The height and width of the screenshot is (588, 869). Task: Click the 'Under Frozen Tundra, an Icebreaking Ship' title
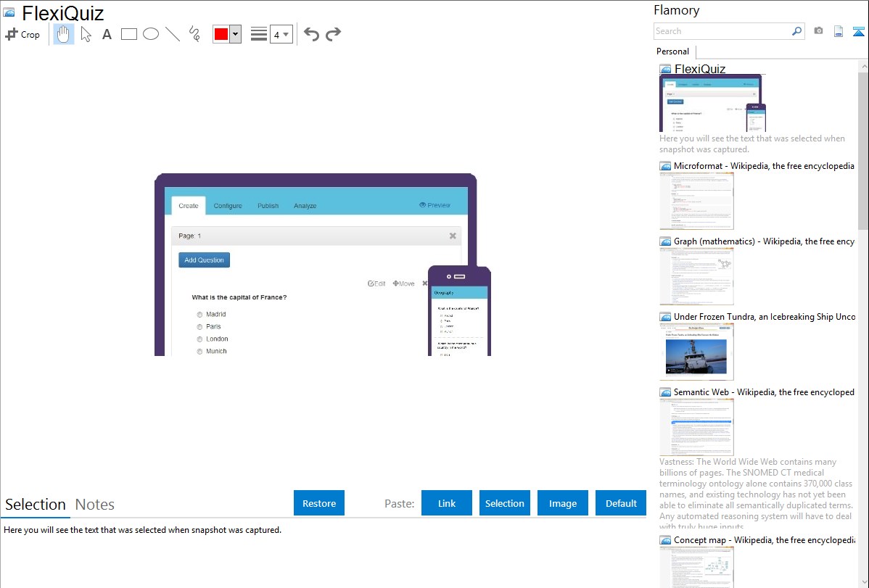click(x=765, y=316)
